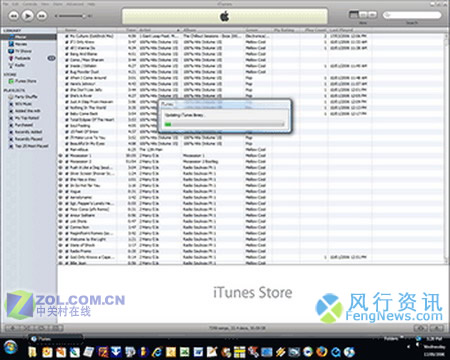Image resolution: width=450 pixels, height=360 pixels.
Task: Click the Browse eye button bottom right
Action: point(421,328)
